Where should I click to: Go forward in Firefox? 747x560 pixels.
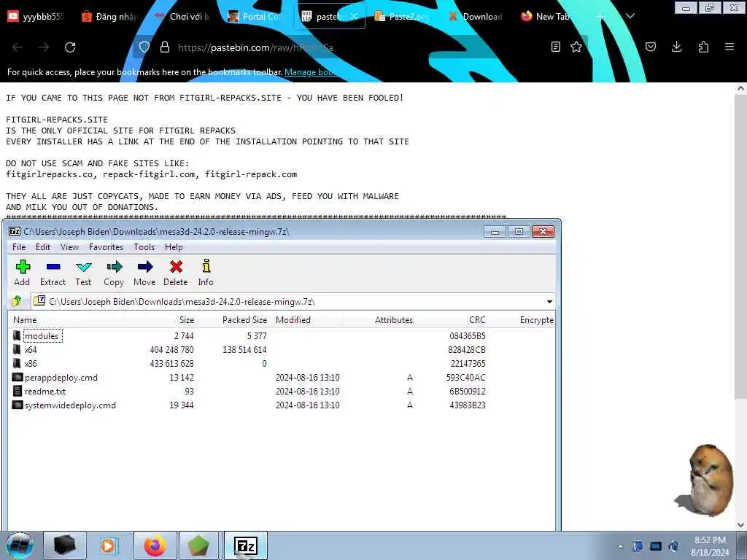click(44, 47)
